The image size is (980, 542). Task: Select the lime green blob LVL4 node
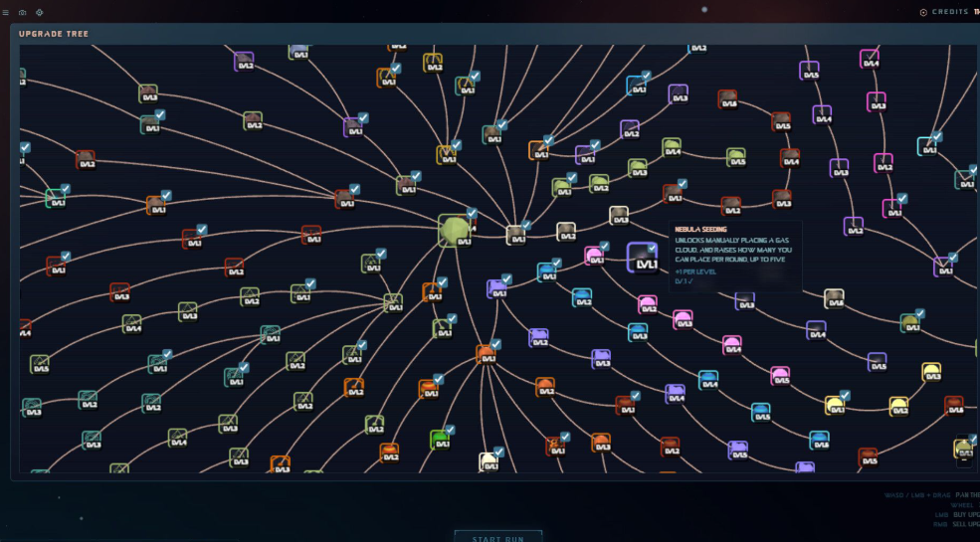pyautogui.click(x=672, y=148)
